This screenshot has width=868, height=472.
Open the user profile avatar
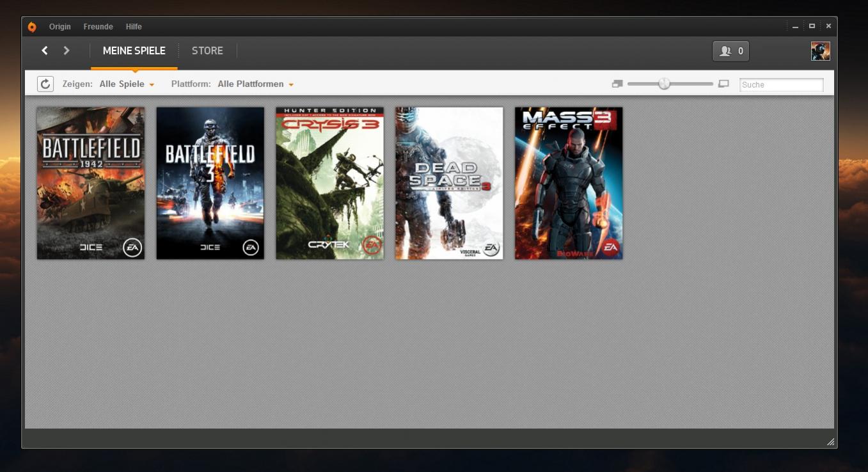(x=821, y=51)
